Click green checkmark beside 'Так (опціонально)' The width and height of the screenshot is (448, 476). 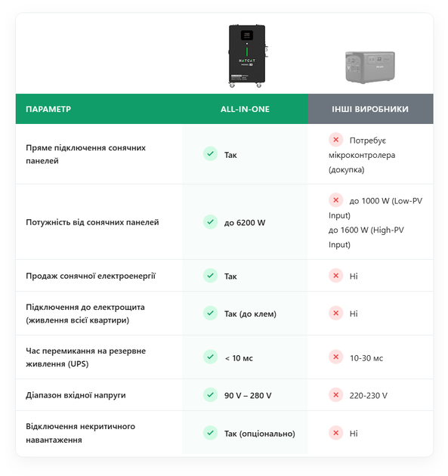(x=210, y=433)
